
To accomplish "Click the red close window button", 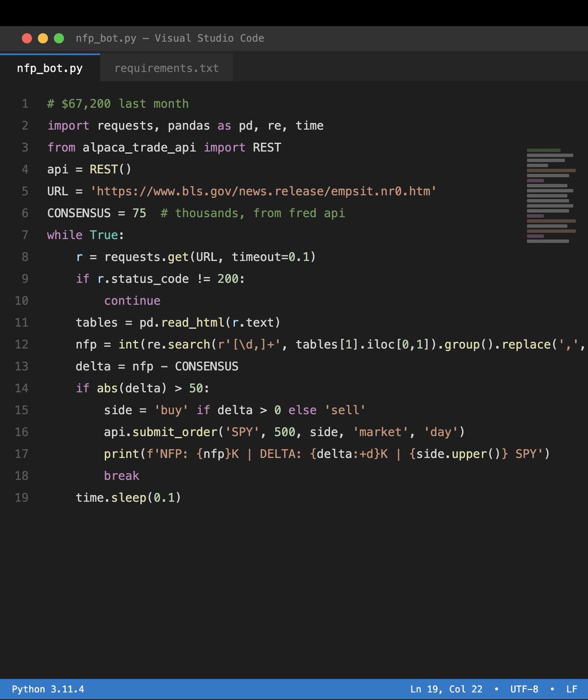I will point(27,38).
